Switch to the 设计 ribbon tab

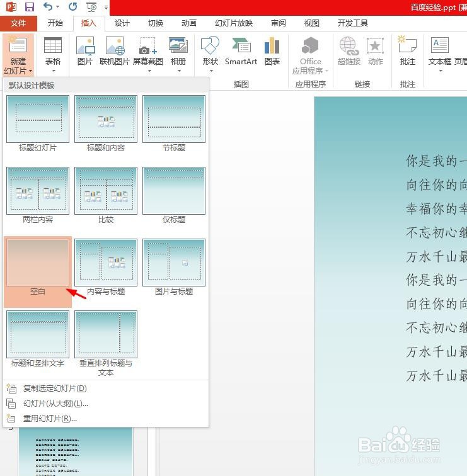pyautogui.click(x=122, y=23)
